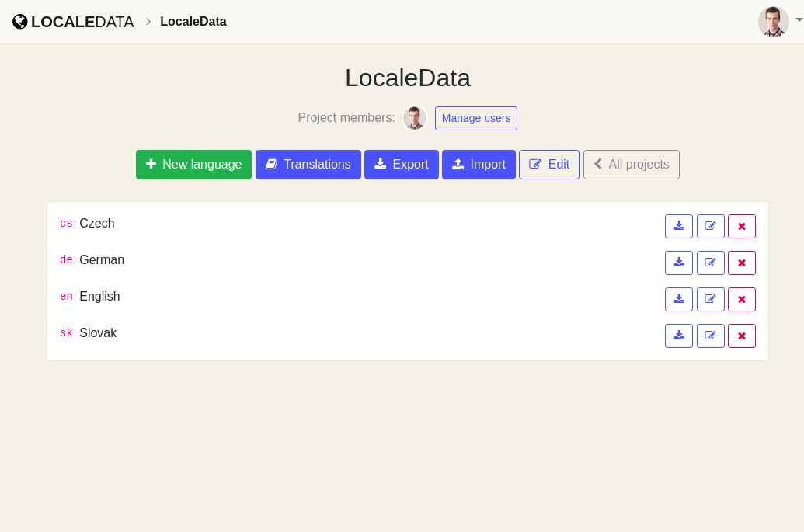
Task: Open the Translations page
Action: [x=308, y=165]
